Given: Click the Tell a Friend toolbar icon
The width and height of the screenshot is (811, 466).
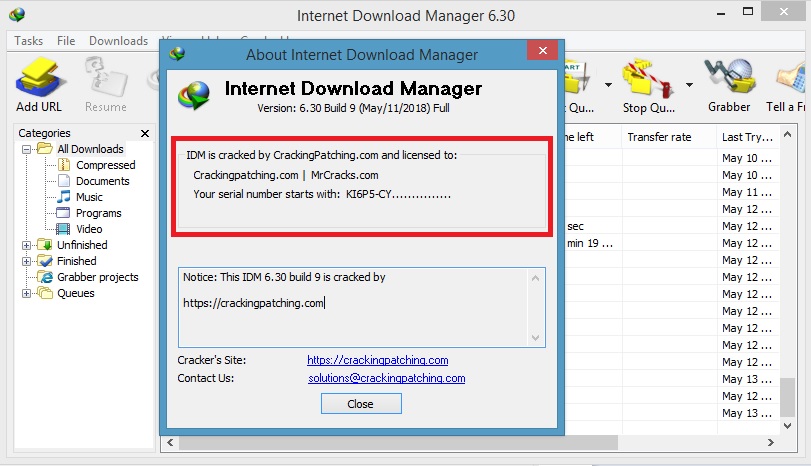Looking at the screenshot, I should pyautogui.click(x=790, y=78).
